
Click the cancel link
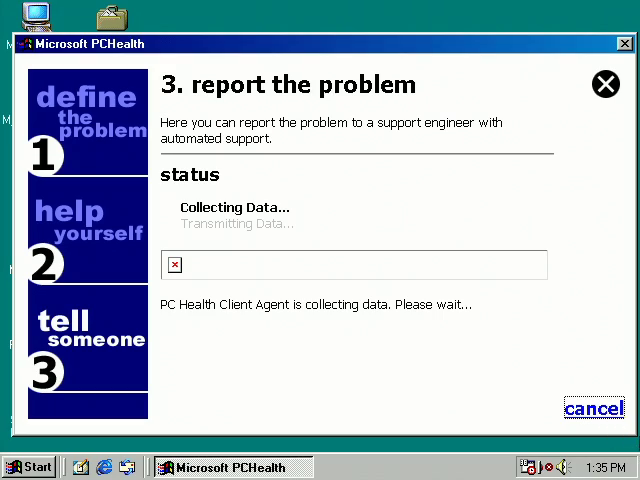pyautogui.click(x=594, y=408)
